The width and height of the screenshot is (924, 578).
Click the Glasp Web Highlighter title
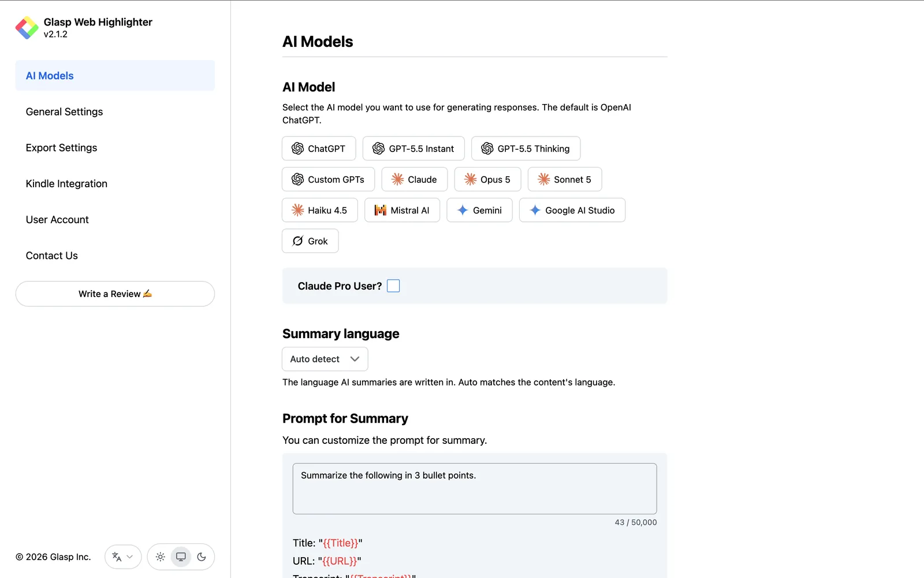pyautogui.click(x=98, y=22)
